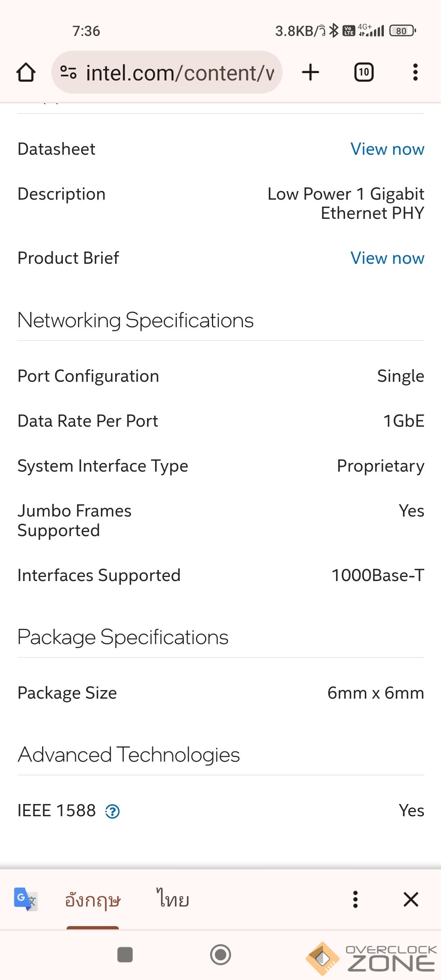Image resolution: width=441 pixels, height=980 pixels.
Task: Tap the Google Translate icon
Action: [25, 900]
